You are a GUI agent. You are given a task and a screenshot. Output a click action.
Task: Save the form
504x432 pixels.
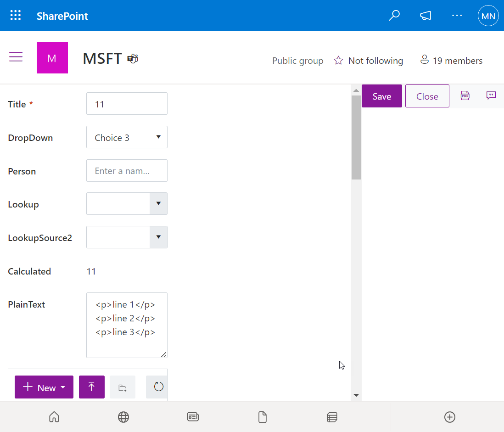381,96
